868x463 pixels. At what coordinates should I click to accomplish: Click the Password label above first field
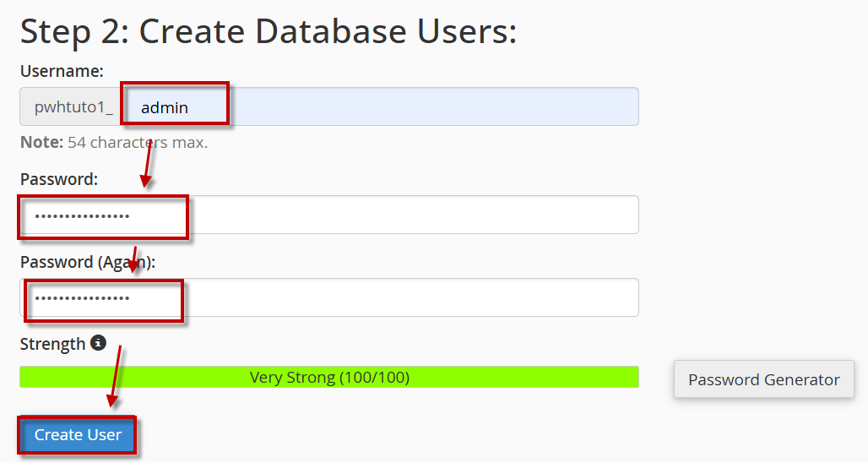(x=59, y=179)
